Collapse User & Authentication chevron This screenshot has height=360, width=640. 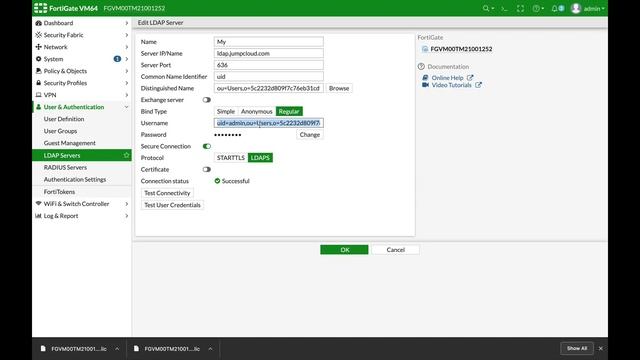pos(127,107)
